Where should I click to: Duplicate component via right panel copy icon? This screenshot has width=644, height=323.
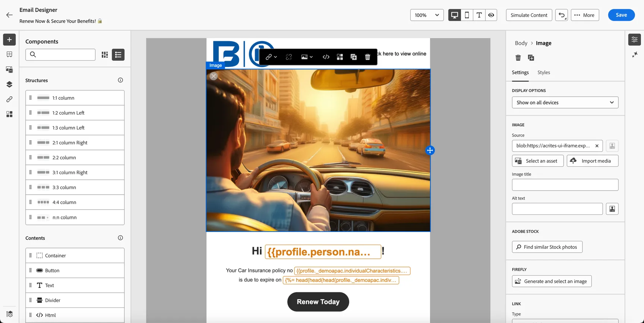(531, 57)
